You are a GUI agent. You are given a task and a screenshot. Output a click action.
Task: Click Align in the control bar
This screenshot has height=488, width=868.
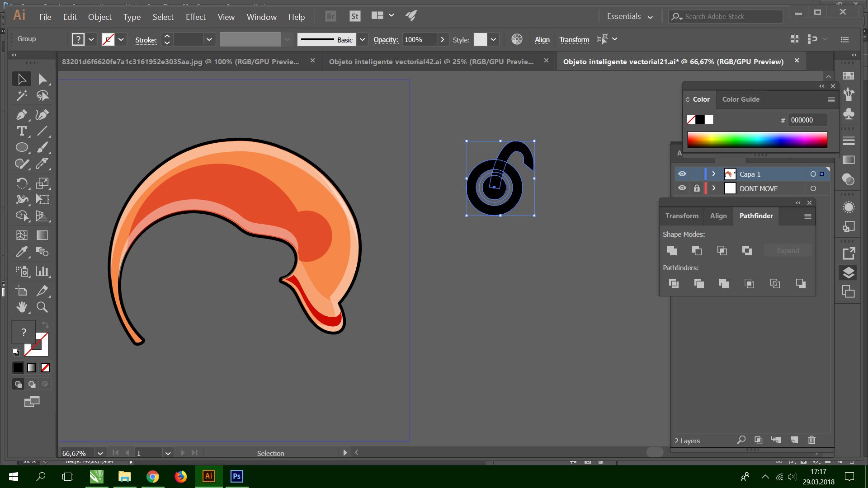542,39
